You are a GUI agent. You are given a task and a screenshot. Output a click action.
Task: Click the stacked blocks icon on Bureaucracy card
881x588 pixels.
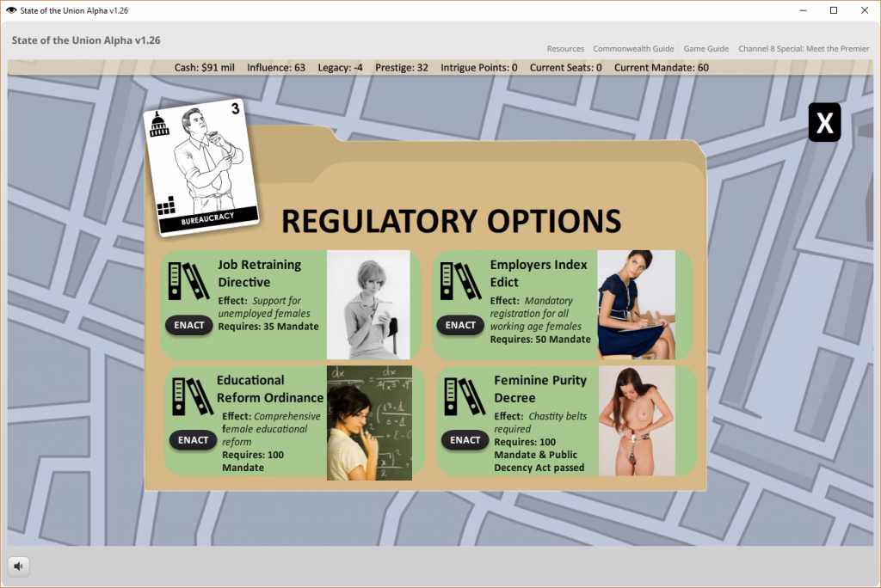pos(166,205)
